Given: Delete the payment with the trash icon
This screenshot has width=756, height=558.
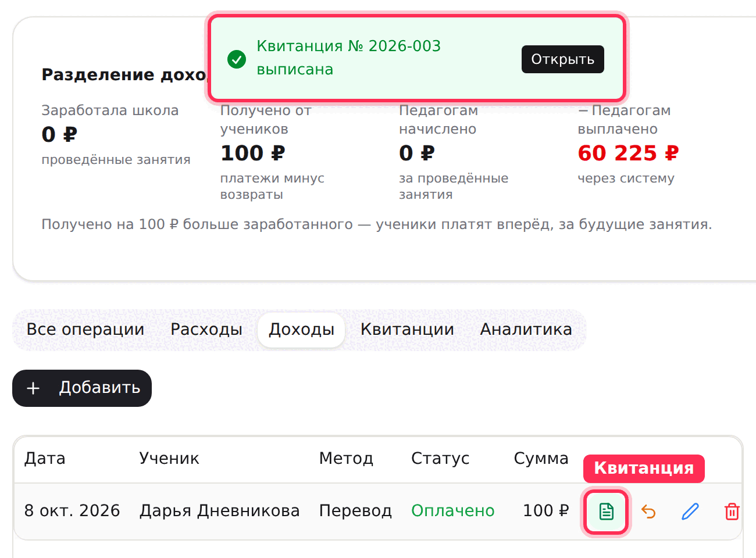Looking at the screenshot, I should click(x=732, y=512).
